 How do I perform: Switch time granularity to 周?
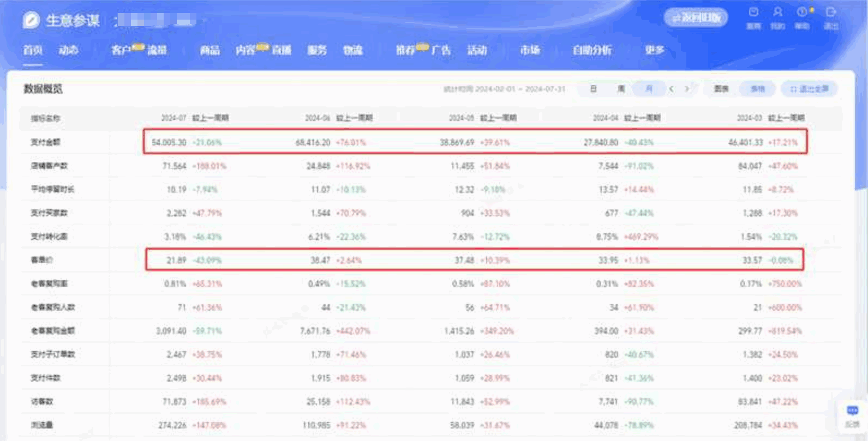(621, 89)
